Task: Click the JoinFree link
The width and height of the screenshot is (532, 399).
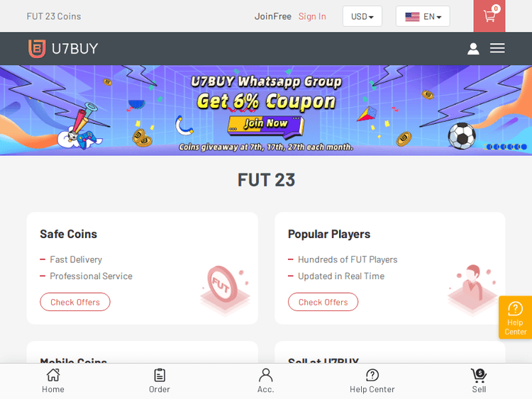Action: click(x=273, y=16)
